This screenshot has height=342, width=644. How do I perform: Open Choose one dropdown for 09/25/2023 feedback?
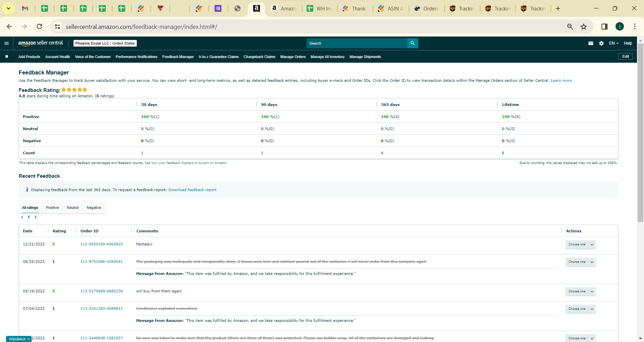click(x=580, y=262)
